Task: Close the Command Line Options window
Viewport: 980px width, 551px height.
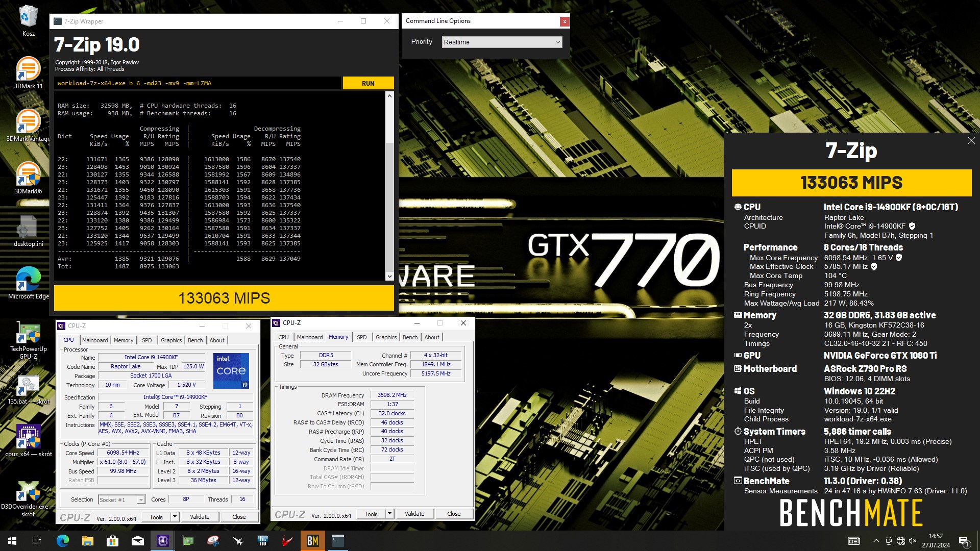Action: (564, 21)
